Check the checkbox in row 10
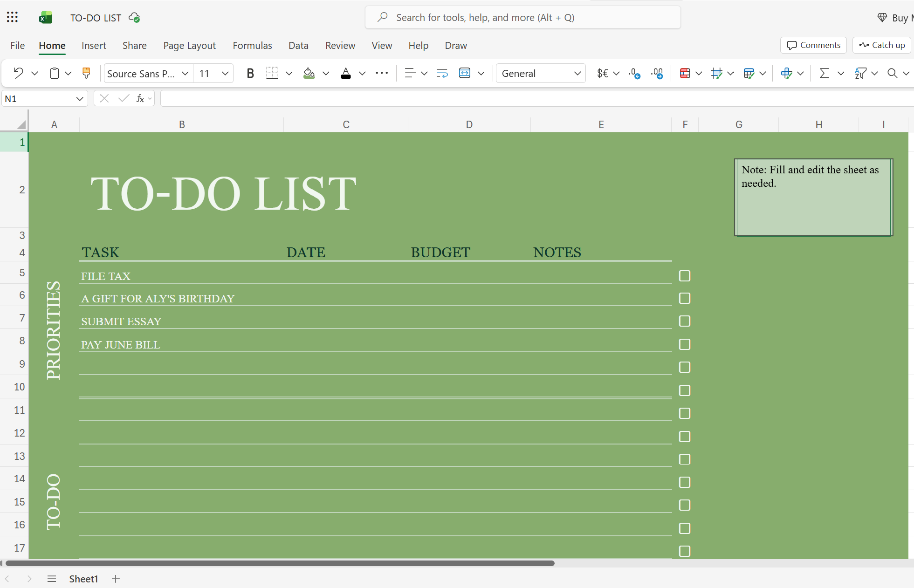 point(685,390)
